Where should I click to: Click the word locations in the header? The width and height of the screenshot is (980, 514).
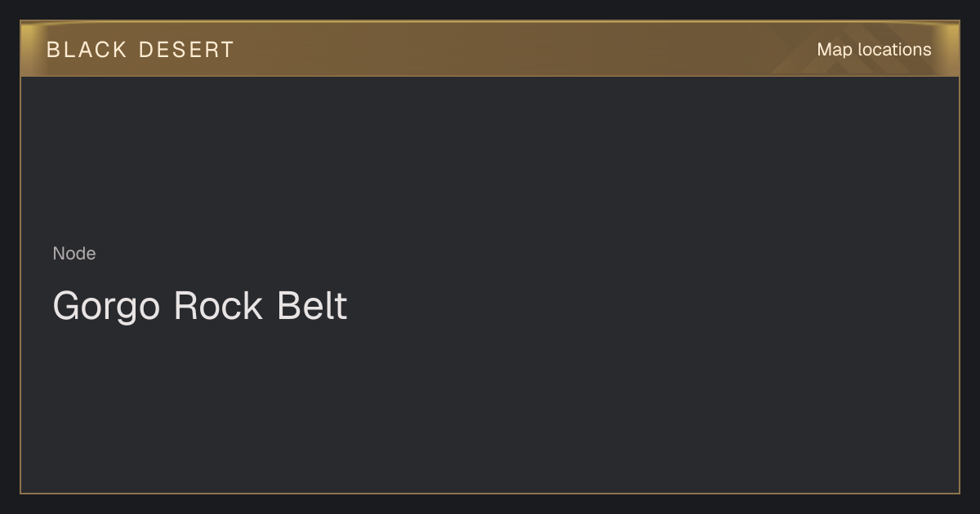pos(894,50)
